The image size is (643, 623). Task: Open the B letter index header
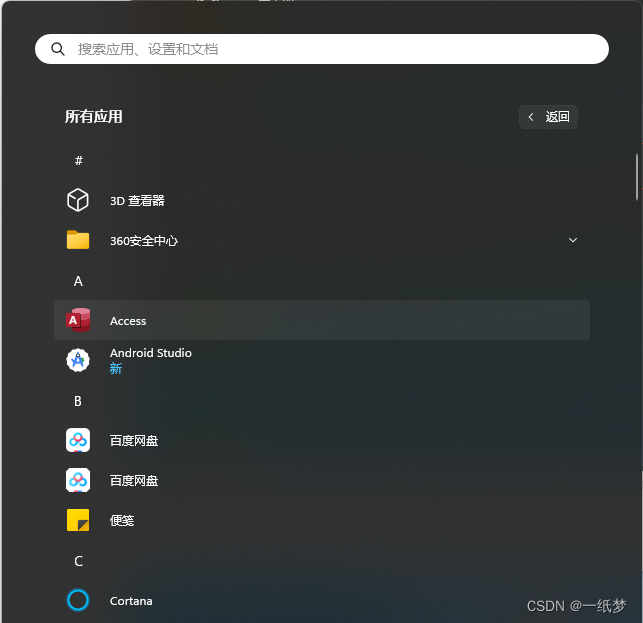(78, 401)
